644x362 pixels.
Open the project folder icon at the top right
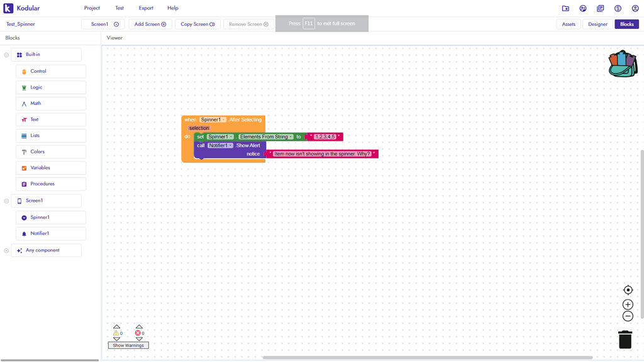(x=565, y=8)
